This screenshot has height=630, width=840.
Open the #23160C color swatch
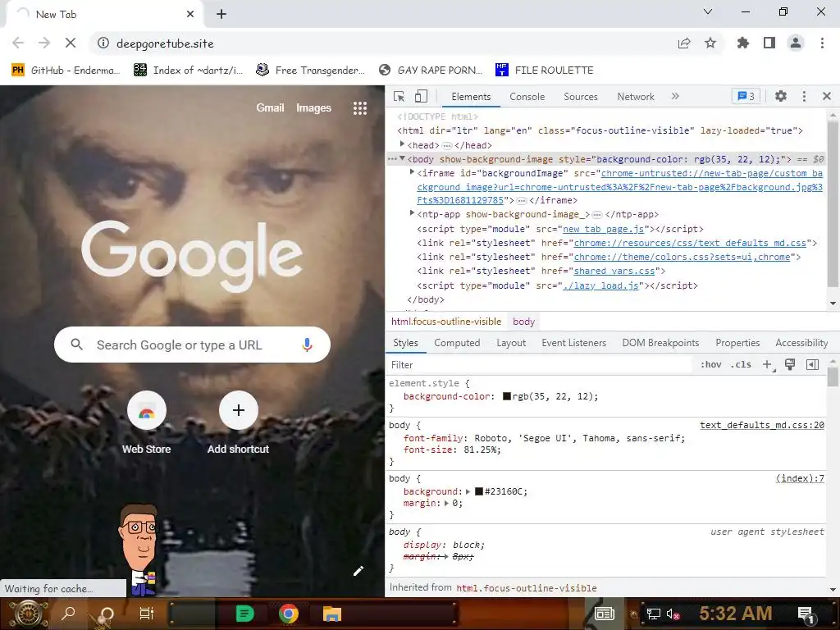point(479,491)
